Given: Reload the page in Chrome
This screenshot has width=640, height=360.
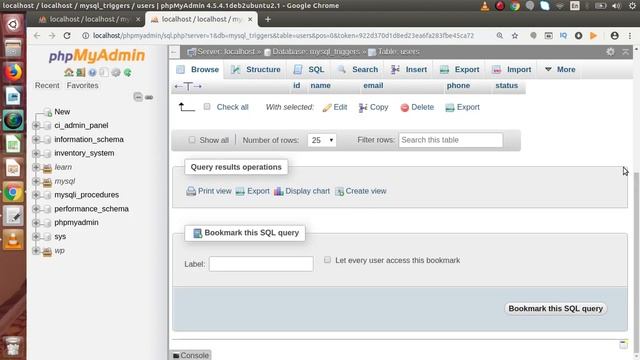Looking at the screenshot, I should click(x=67, y=36).
